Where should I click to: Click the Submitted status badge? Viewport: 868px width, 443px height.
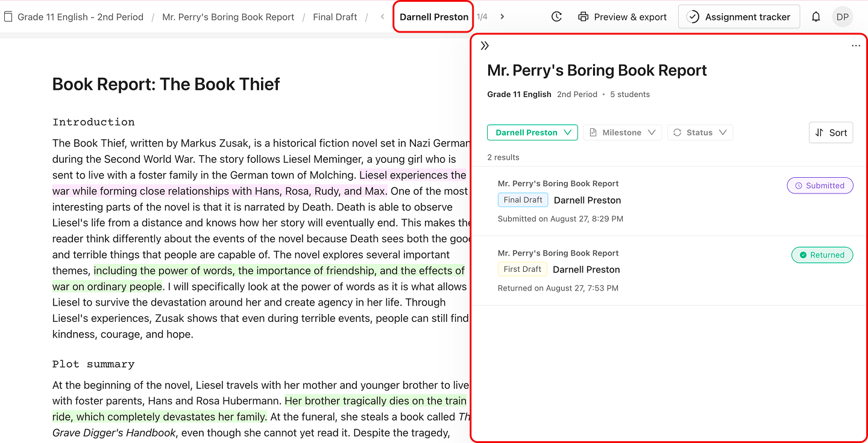click(820, 186)
